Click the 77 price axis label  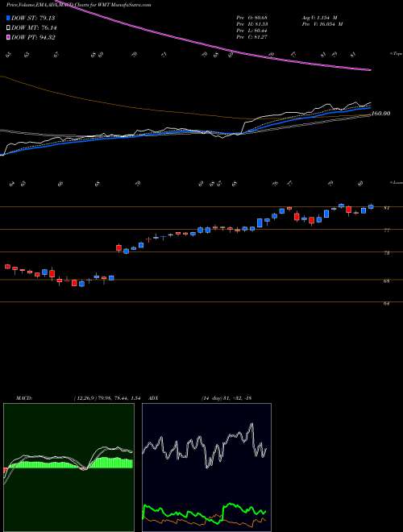[386, 231]
